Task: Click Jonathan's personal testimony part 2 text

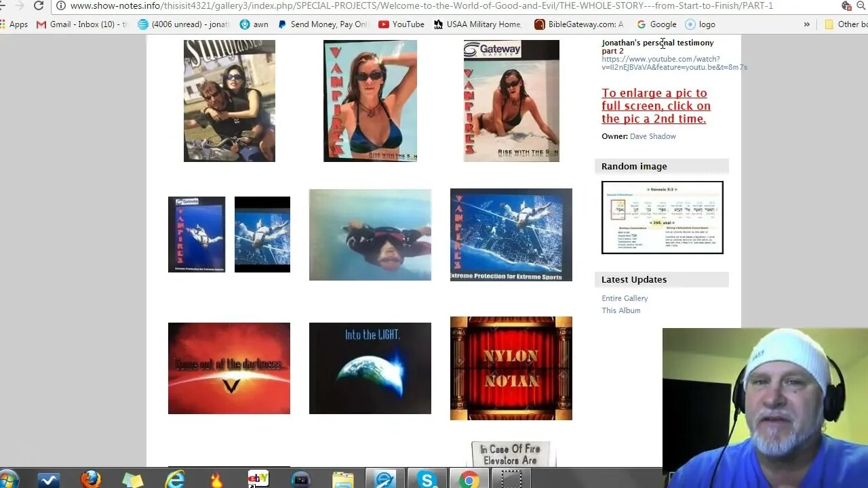Action: [657, 47]
